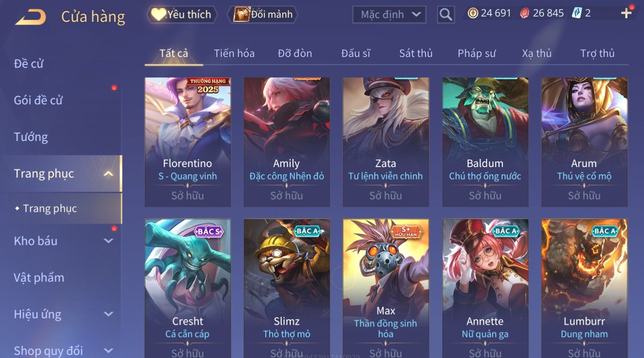
Task: Open Yêu thích favorites heart button
Action: tap(181, 15)
